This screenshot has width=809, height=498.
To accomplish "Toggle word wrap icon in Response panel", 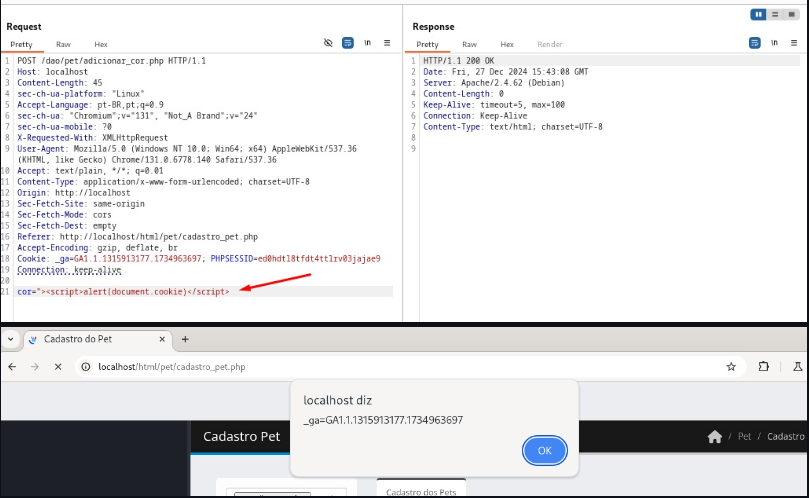I will [754, 43].
